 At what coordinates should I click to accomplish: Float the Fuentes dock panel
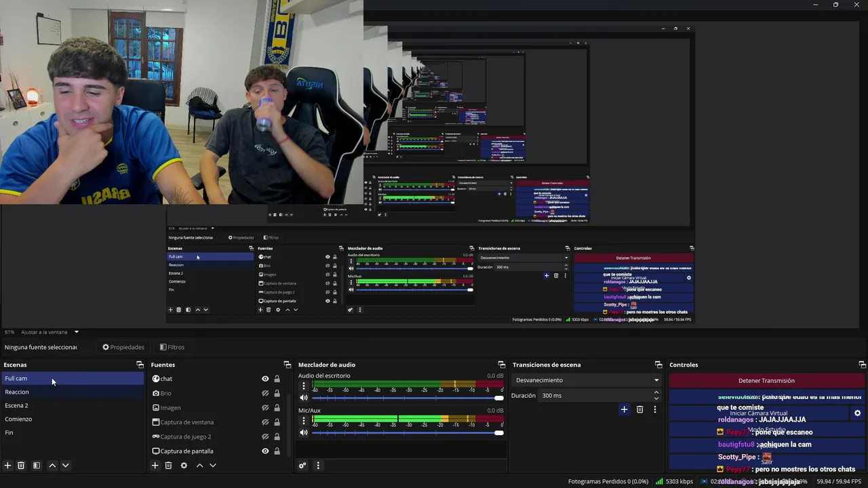pos(287,365)
